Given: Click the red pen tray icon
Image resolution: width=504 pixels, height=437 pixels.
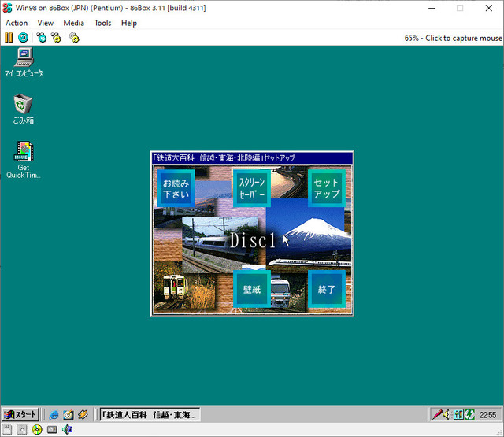Looking at the screenshot, I should tap(437, 414).
